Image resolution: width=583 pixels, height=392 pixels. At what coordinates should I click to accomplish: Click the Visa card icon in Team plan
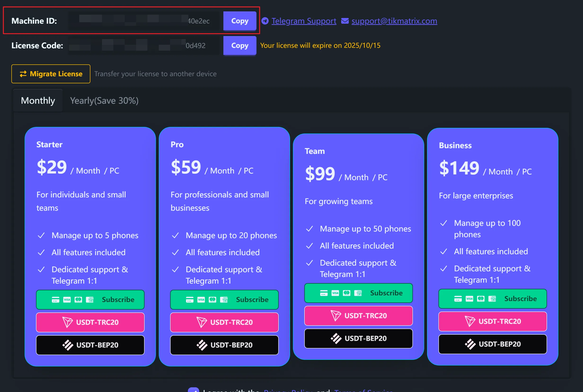335,293
